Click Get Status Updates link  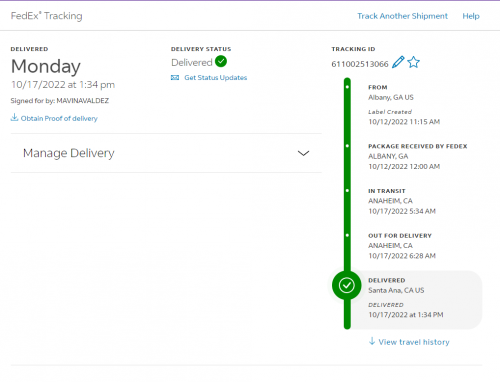216,78
